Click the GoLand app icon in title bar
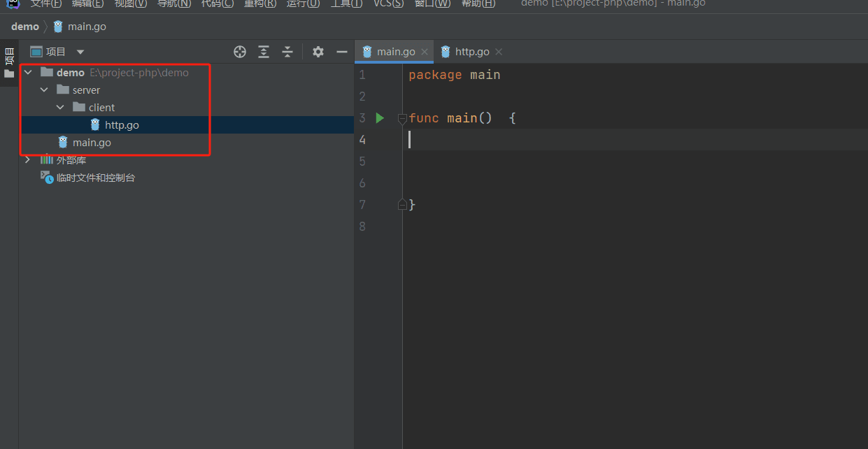The height and width of the screenshot is (449, 868). 13,3
